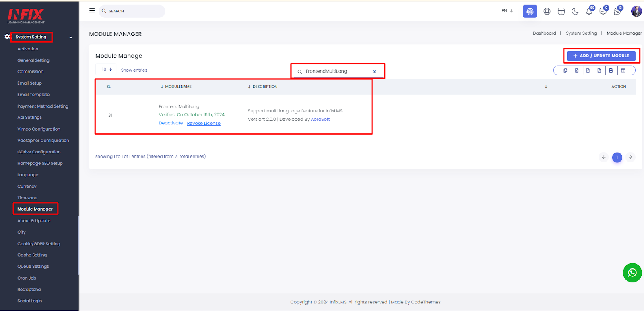Screen dimensions: 644x311
Task: Click the AI chip icon button
Action: click(x=530, y=11)
